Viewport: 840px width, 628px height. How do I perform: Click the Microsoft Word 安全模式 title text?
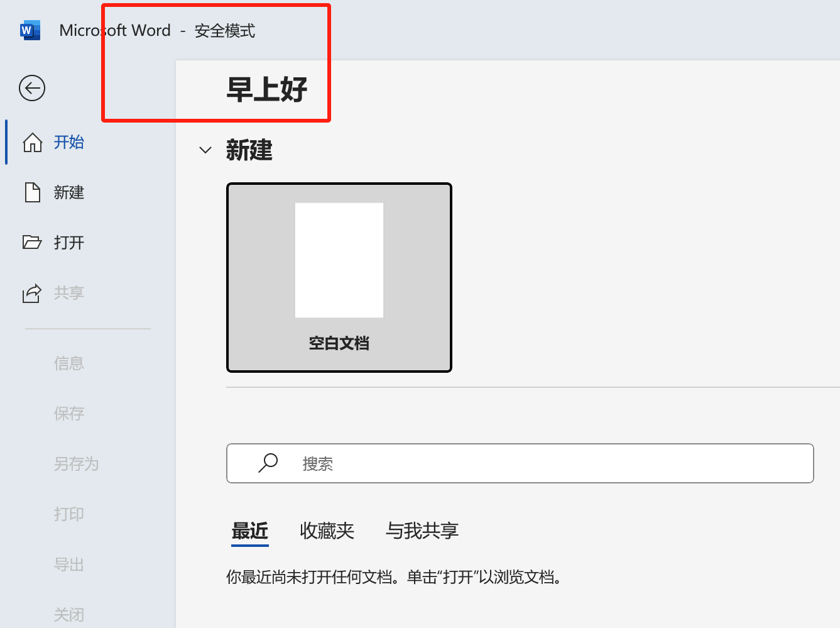tap(157, 30)
